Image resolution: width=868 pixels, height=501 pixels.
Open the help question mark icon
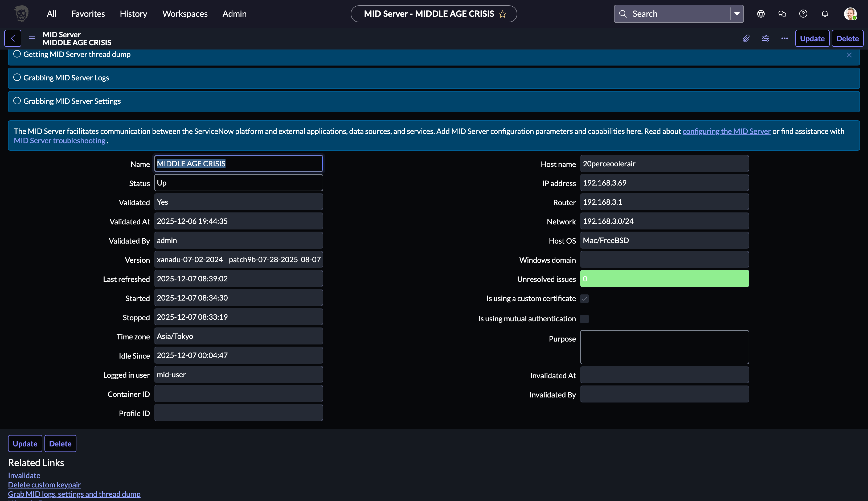click(803, 14)
